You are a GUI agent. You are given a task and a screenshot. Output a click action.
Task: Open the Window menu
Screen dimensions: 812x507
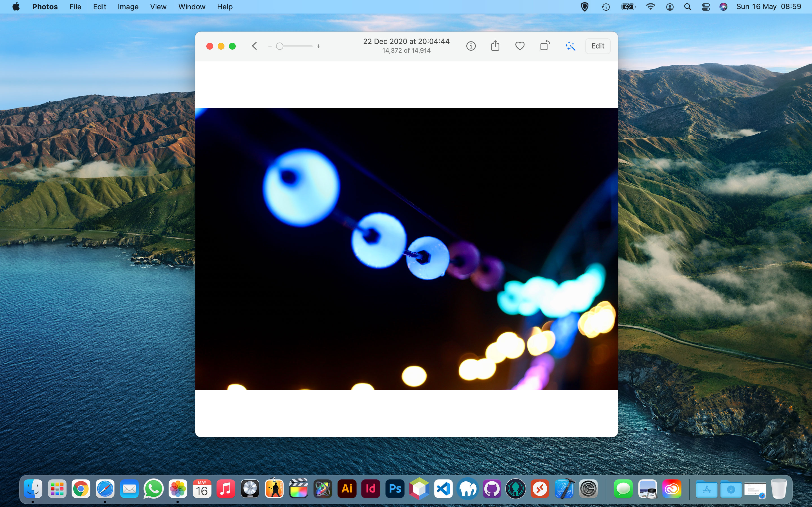coord(192,7)
